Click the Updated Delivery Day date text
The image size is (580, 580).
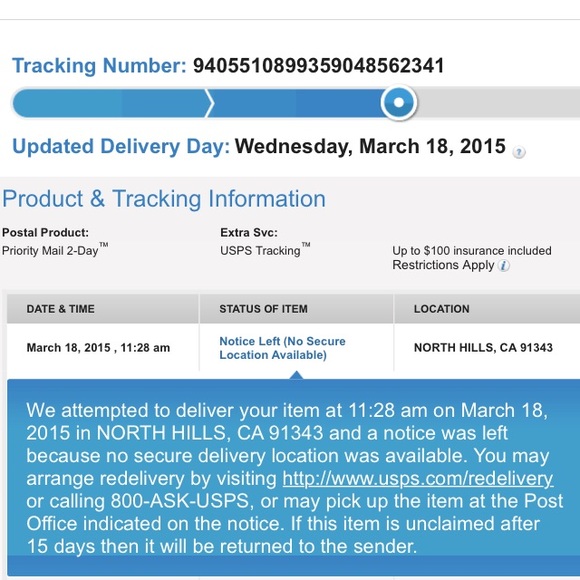pyautogui.click(x=370, y=146)
